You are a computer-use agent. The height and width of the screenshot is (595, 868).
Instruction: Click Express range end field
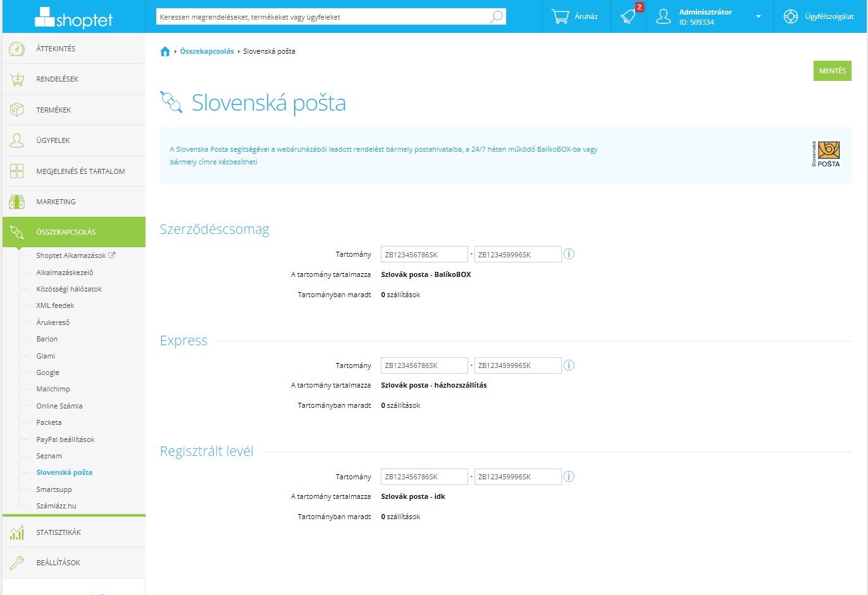pos(518,365)
